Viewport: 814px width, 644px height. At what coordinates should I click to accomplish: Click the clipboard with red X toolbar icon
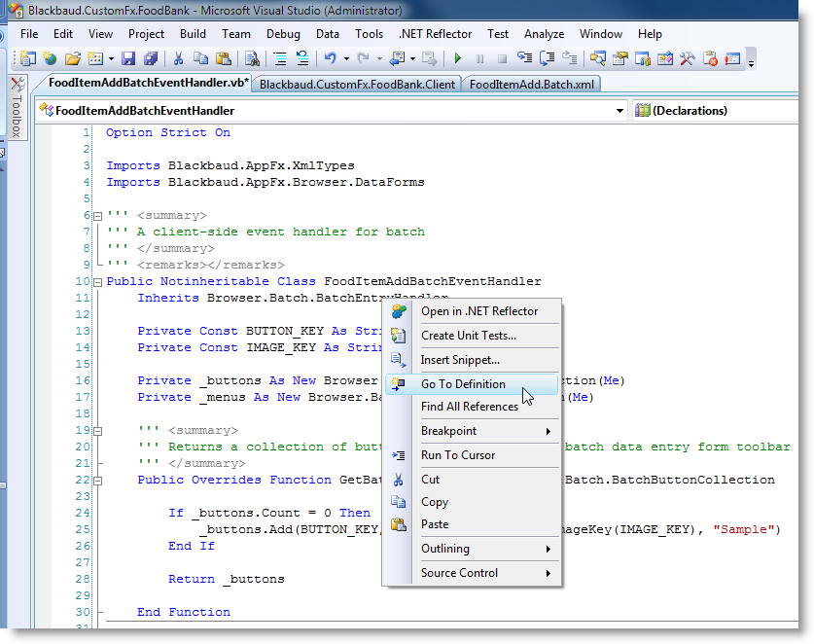pos(710,58)
